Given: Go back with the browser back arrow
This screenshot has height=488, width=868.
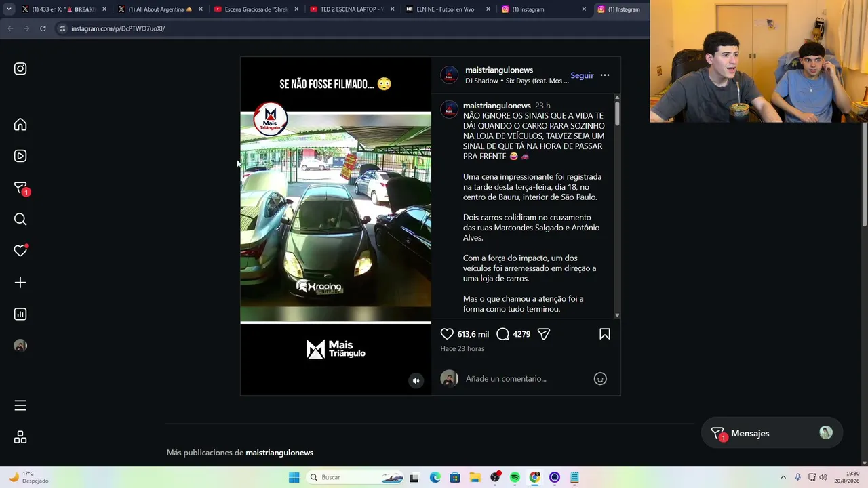Looking at the screenshot, I should click(10, 28).
